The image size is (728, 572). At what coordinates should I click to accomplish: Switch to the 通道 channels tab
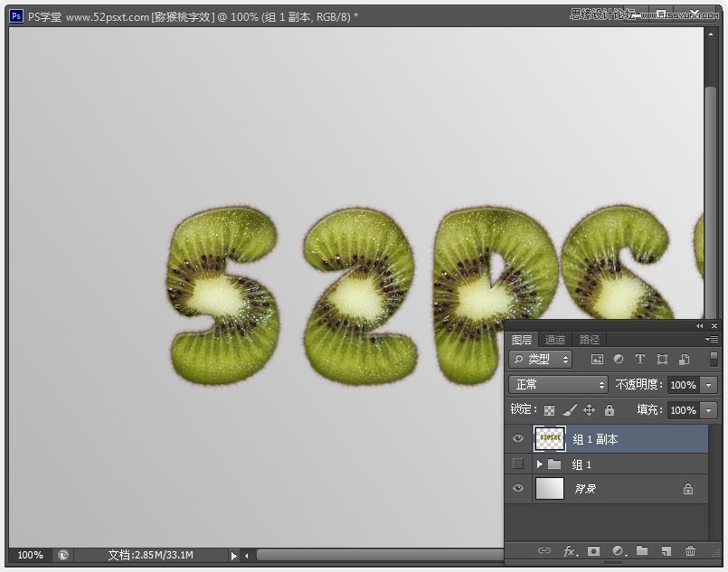[x=555, y=340]
